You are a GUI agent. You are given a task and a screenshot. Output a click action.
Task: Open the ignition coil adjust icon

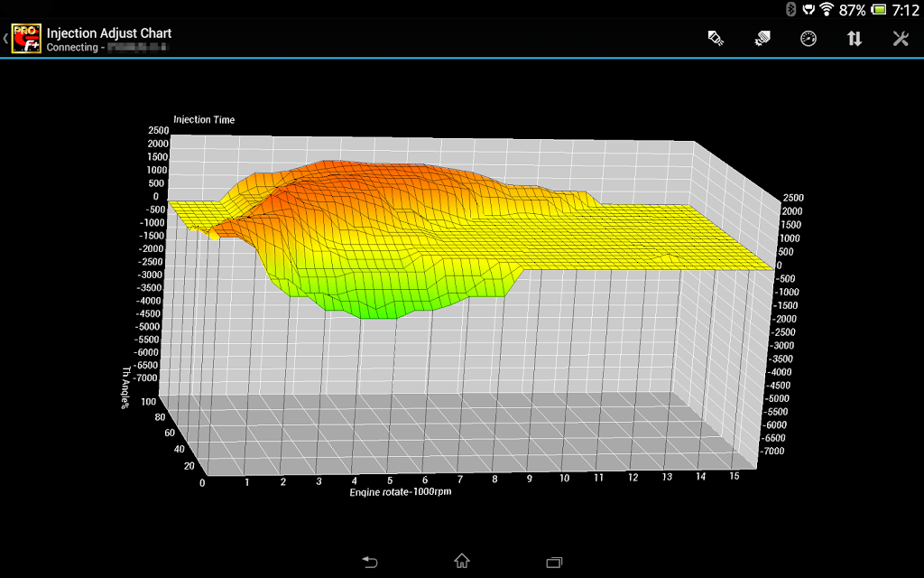762,39
